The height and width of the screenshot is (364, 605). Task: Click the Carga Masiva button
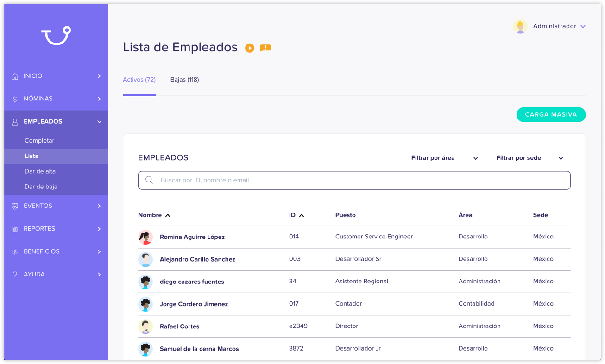551,115
